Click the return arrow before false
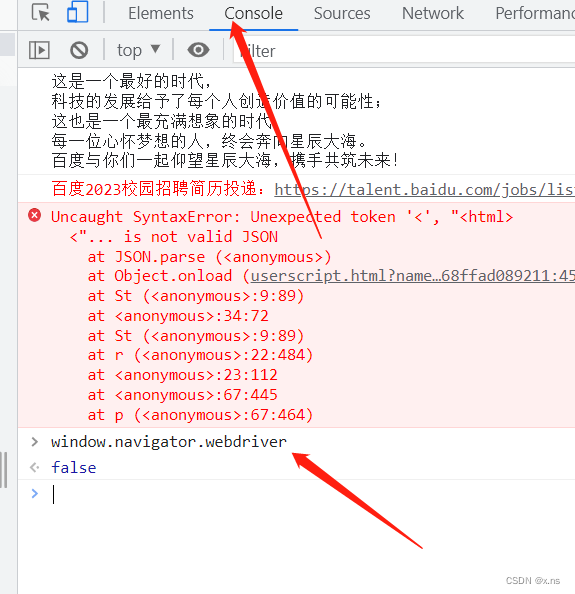This screenshot has height=594, width=575. coord(34,467)
